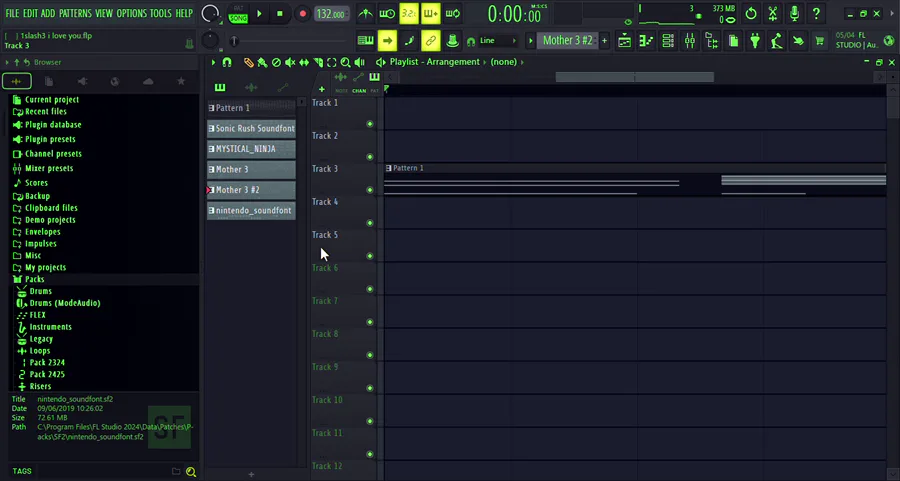This screenshot has width=900, height=481.
Task: Click the tempo field showing 132.000
Action: click(x=332, y=14)
